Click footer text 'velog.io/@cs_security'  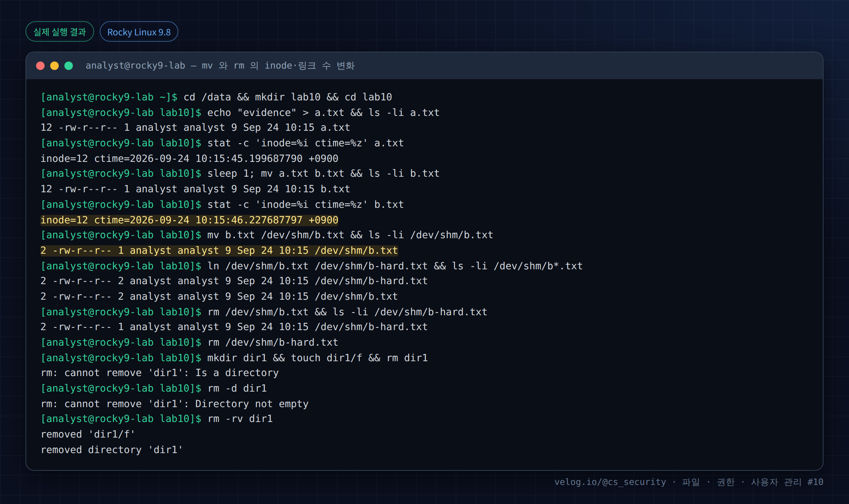click(610, 482)
